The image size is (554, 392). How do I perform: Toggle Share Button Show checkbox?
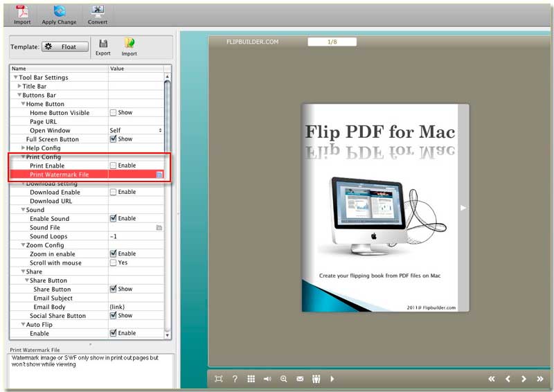pos(113,289)
